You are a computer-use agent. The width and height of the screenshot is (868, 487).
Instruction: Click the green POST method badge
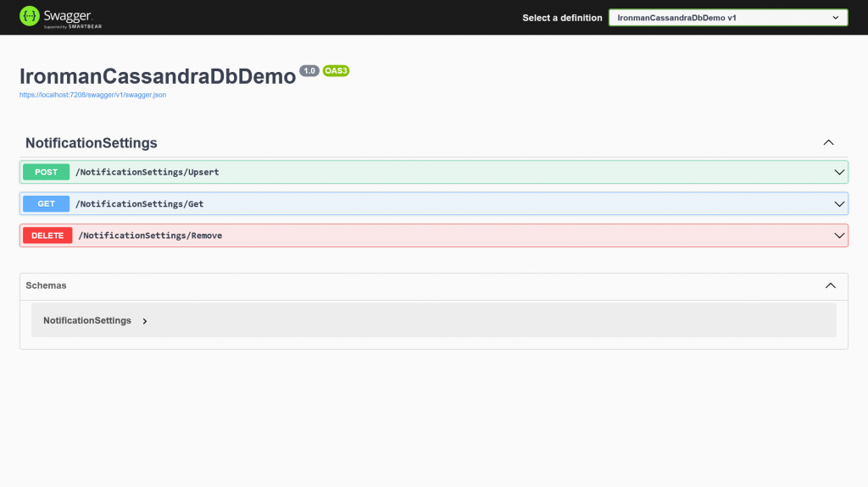[46, 172]
